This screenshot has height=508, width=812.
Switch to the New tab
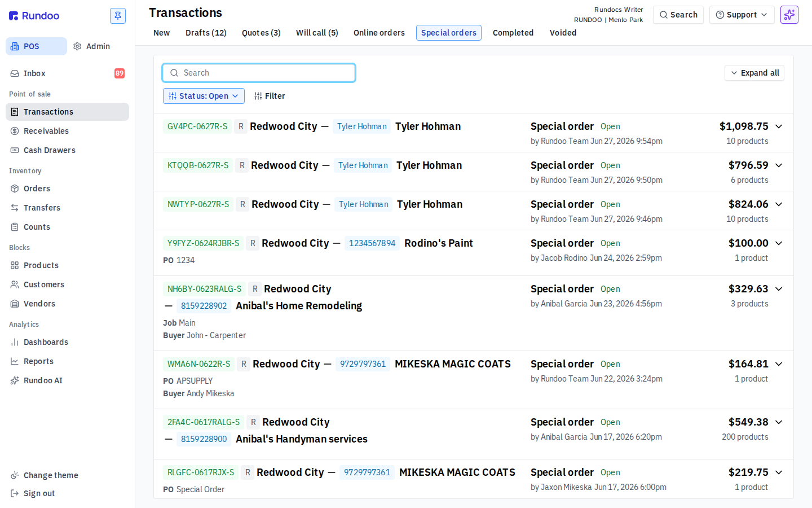click(x=161, y=33)
